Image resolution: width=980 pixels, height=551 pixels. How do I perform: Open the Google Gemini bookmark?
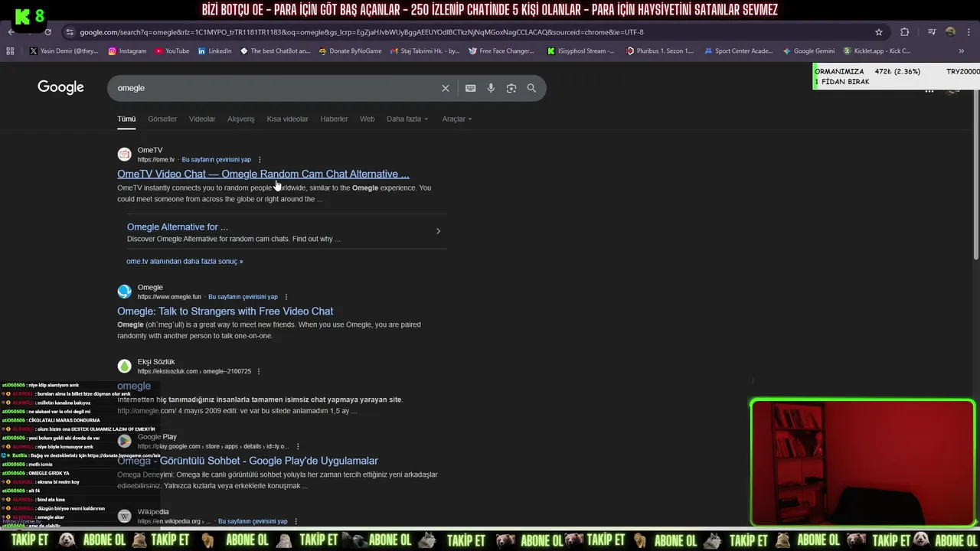tap(808, 51)
